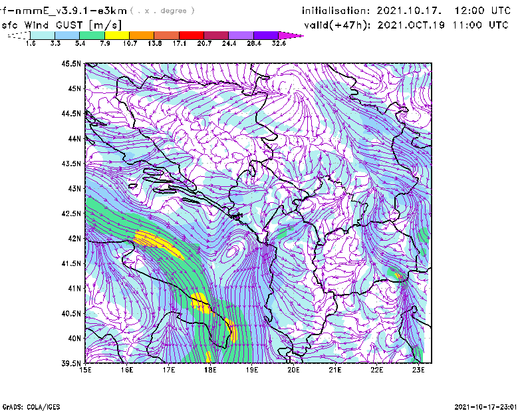
Task: Click the legend value 7.9
Action: [105, 43]
